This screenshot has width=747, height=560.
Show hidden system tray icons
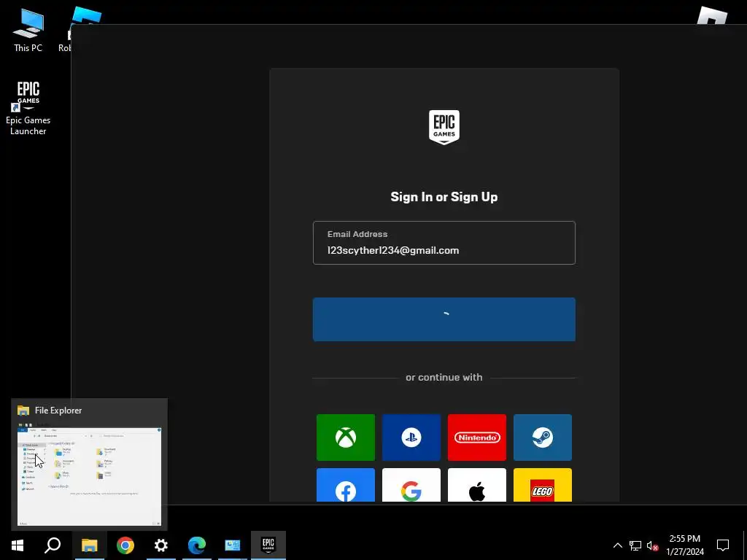pyautogui.click(x=617, y=545)
